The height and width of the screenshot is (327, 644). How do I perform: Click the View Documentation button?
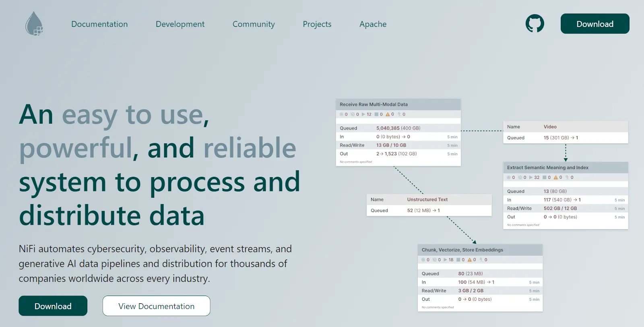tap(156, 306)
